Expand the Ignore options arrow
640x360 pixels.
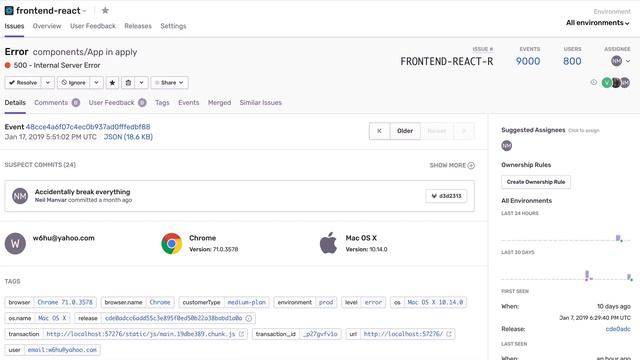tap(96, 82)
